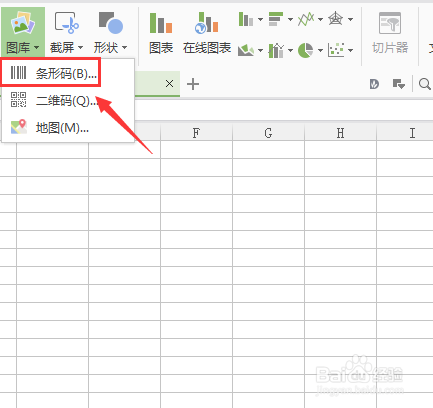Choose 地图(M)... menu item
This screenshot has height=408, width=433.
pyautogui.click(x=68, y=127)
